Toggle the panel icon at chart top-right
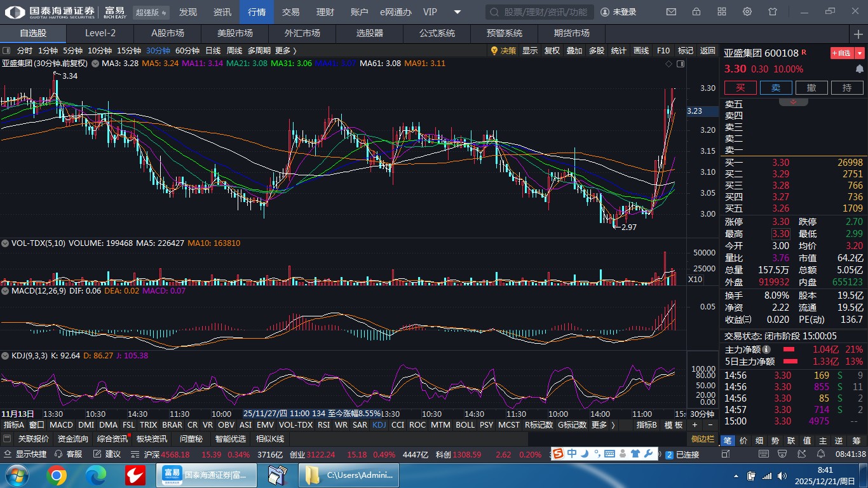 [681, 64]
